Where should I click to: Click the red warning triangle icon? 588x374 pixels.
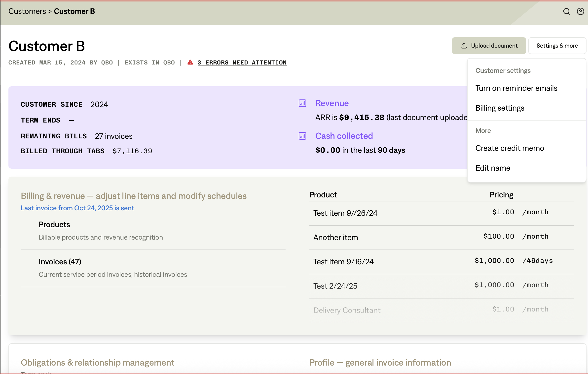190,62
